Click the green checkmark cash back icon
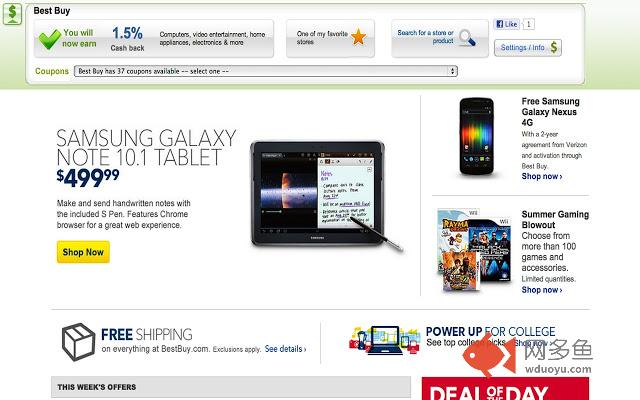 tap(50, 39)
